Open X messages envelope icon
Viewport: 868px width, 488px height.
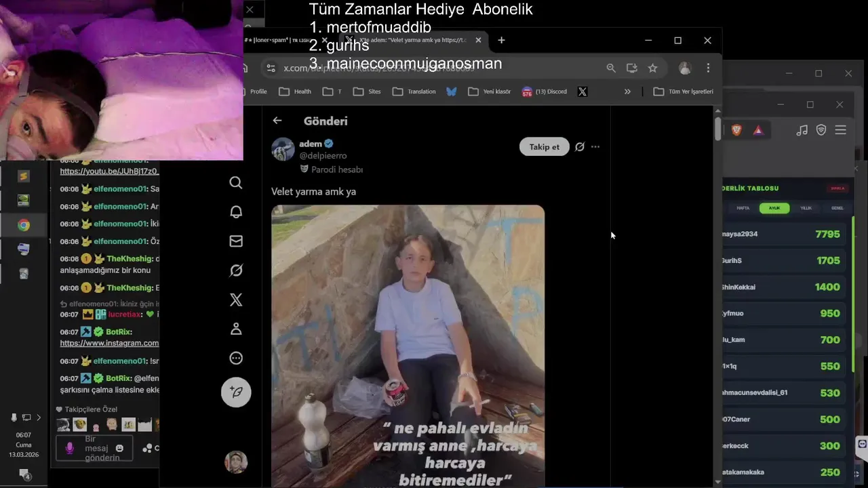pyautogui.click(x=236, y=241)
